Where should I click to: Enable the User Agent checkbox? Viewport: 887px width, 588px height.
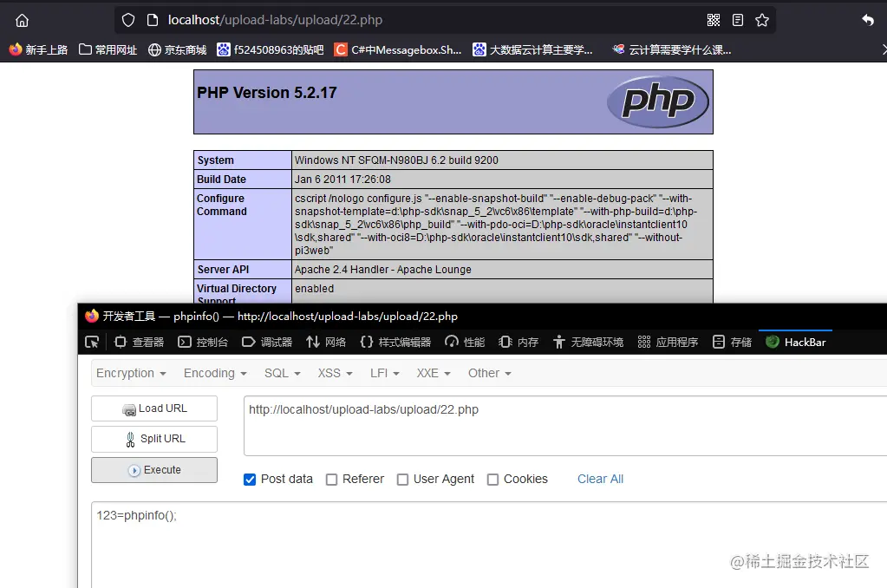point(403,480)
